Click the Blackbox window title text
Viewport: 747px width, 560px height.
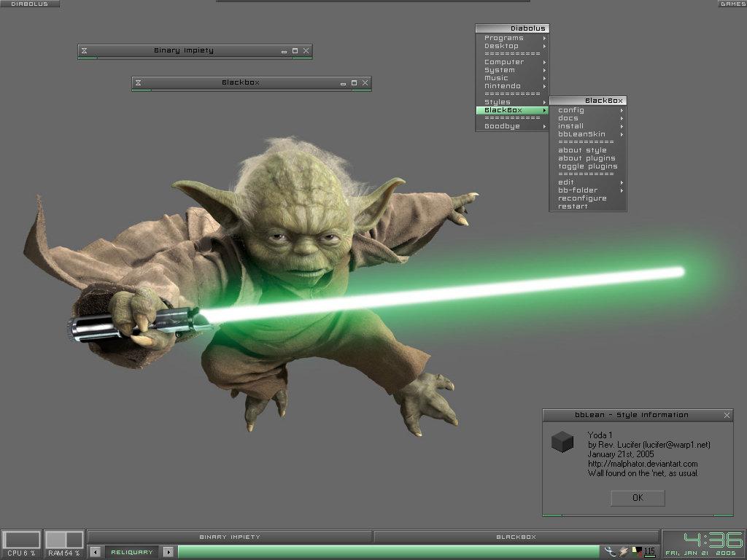pyautogui.click(x=241, y=83)
